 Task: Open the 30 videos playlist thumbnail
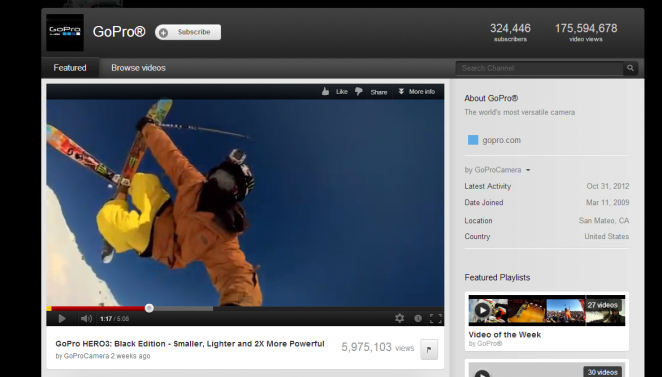click(x=547, y=370)
